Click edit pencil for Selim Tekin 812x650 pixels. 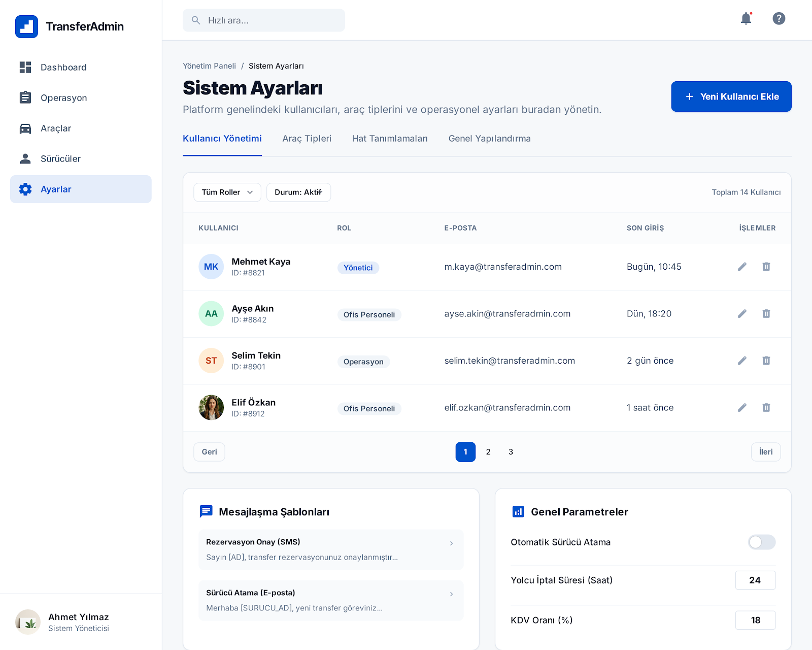point(742,361)
